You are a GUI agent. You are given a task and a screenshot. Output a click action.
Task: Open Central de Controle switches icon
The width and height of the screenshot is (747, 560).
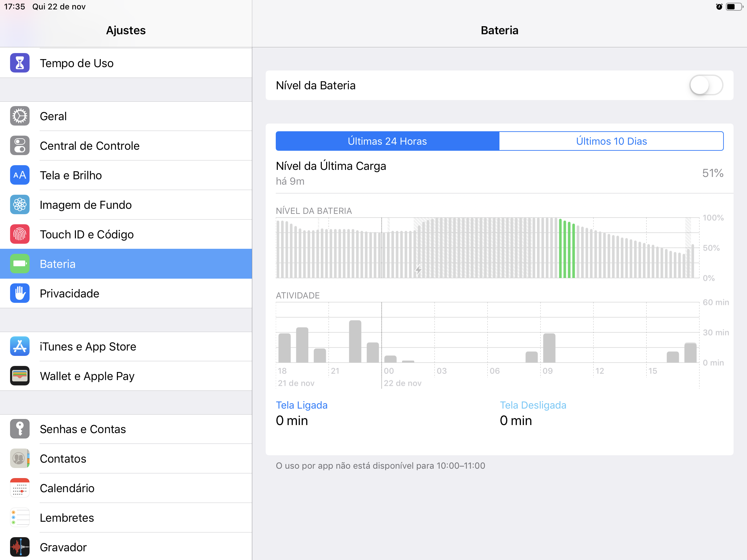[x=19, y=146]
